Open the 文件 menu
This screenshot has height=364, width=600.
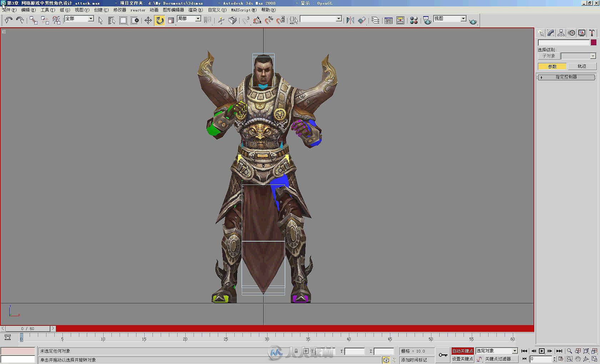tap(9, 10)
